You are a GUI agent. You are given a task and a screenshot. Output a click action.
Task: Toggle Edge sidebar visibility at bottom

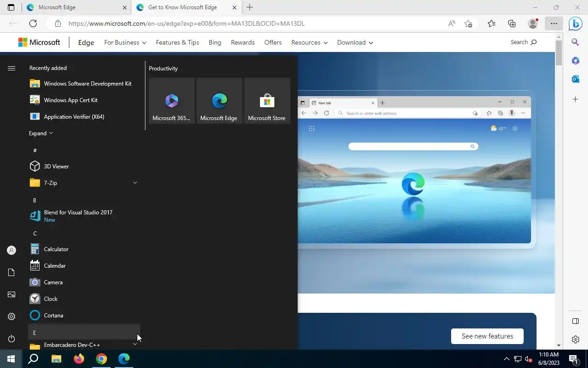(x=575, y=321)
